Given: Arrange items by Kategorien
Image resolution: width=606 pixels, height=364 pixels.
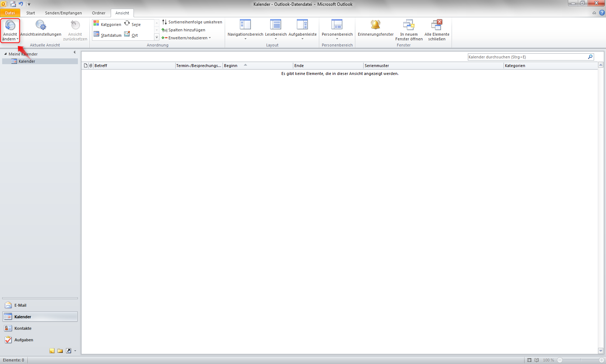Looking at the screenshot, I should point(107,24).
